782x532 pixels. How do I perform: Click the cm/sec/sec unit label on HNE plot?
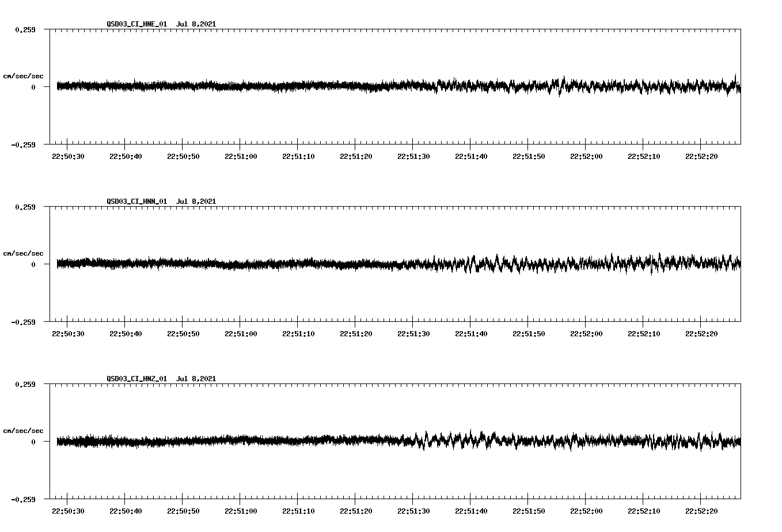click(x=24, y=76)
